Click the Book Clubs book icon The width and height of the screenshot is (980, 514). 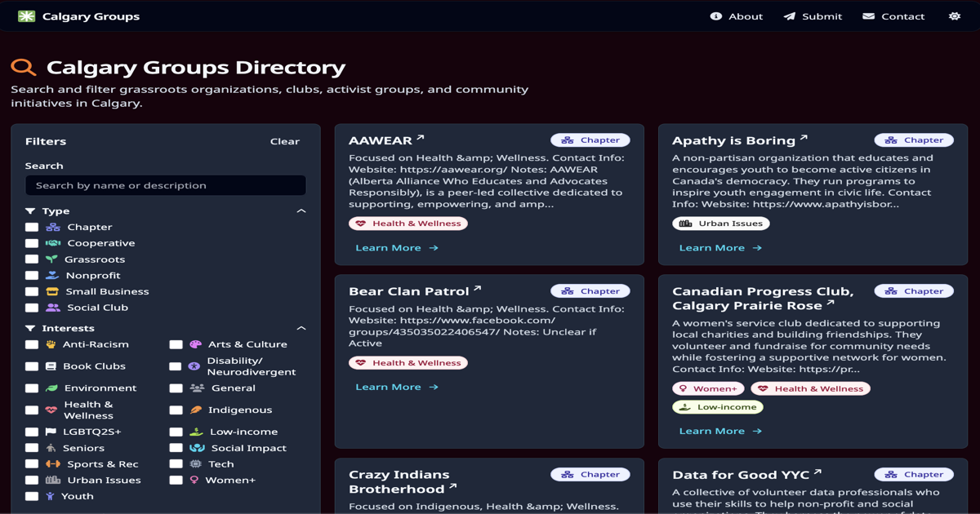tap(51, 366)
